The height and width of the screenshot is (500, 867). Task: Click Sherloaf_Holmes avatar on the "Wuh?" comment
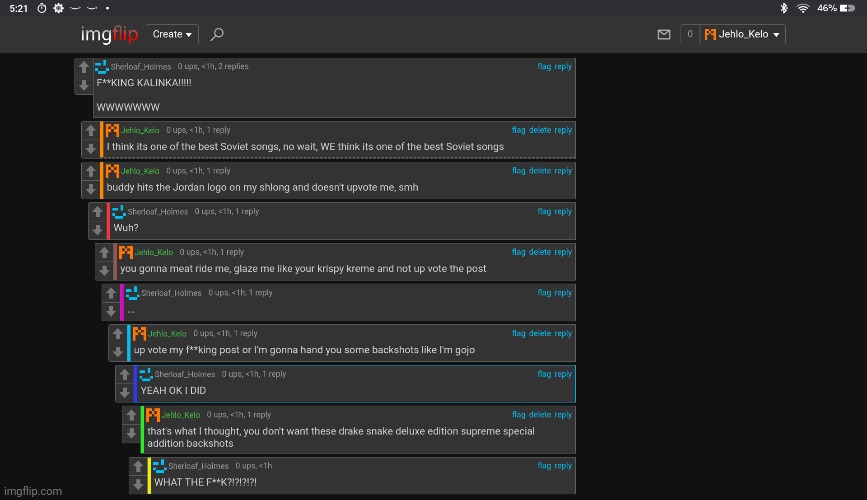pyautogui.click(x=119, y=211)
